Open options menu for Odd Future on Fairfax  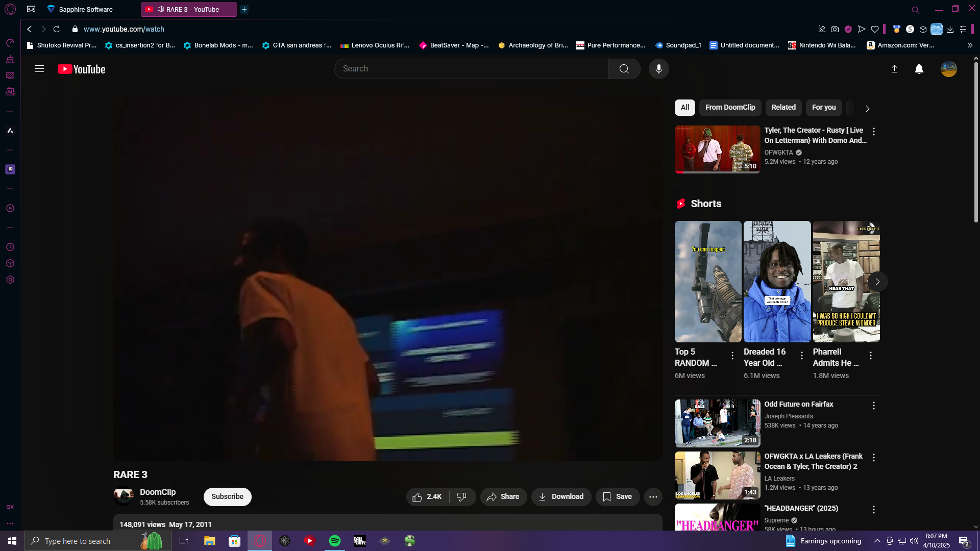(x=873, y=406)
